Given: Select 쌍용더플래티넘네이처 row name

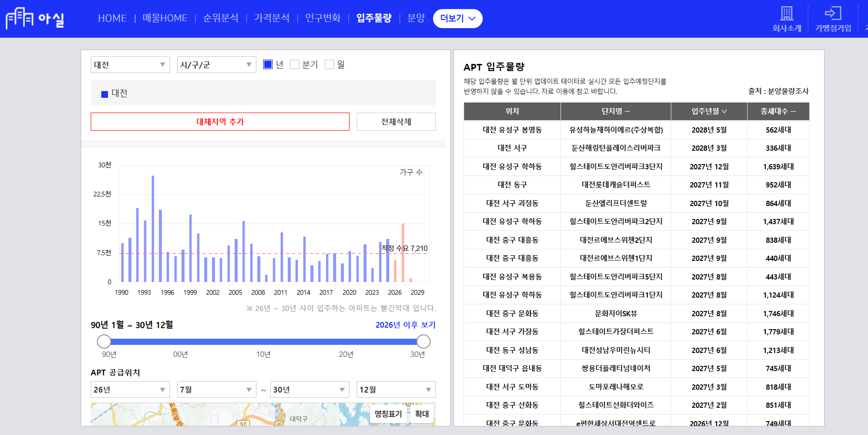Looking at the screenshot, I should click(x=616, y=368).
